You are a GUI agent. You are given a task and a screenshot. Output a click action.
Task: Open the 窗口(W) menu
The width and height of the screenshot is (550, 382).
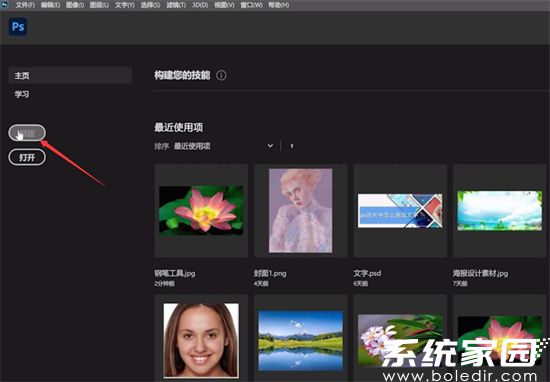point(251,5)
